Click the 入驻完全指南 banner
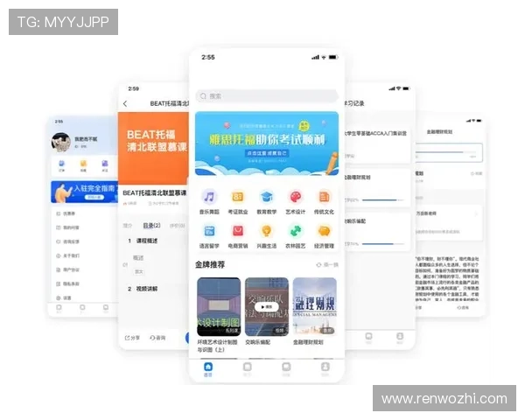Viewport: 525px width, 420px height. click(x=84, y=192)
